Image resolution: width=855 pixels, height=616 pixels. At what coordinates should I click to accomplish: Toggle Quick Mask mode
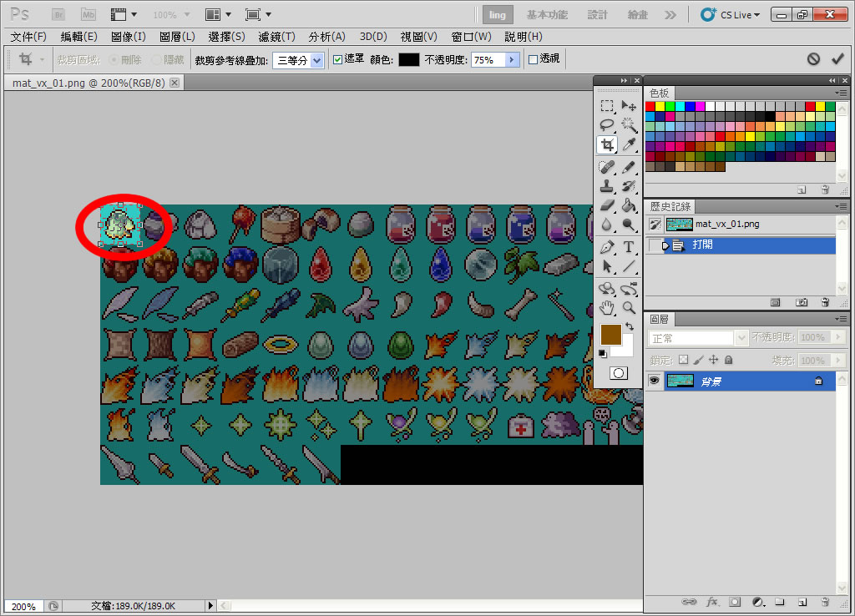pos(619,373)
